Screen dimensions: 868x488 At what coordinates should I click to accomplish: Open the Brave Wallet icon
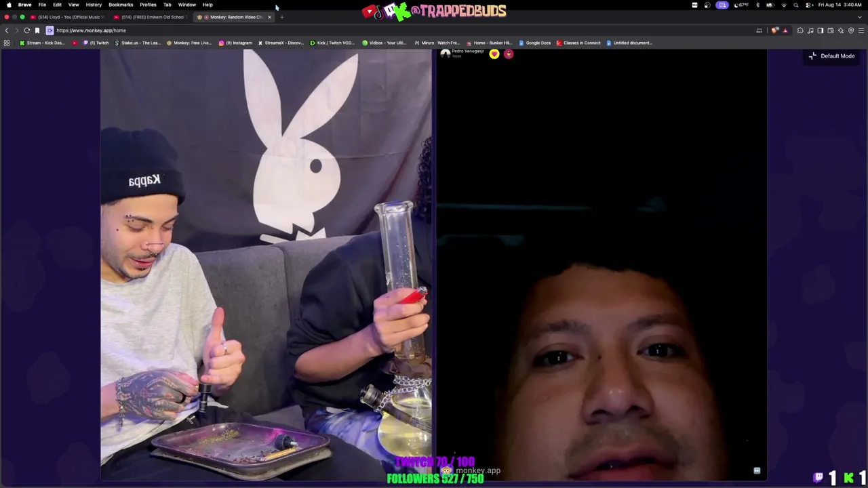click(831, 30)
